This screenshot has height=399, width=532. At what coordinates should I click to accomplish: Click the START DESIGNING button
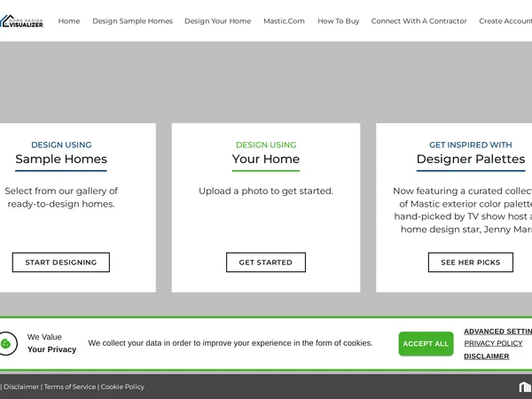(60, 262)
